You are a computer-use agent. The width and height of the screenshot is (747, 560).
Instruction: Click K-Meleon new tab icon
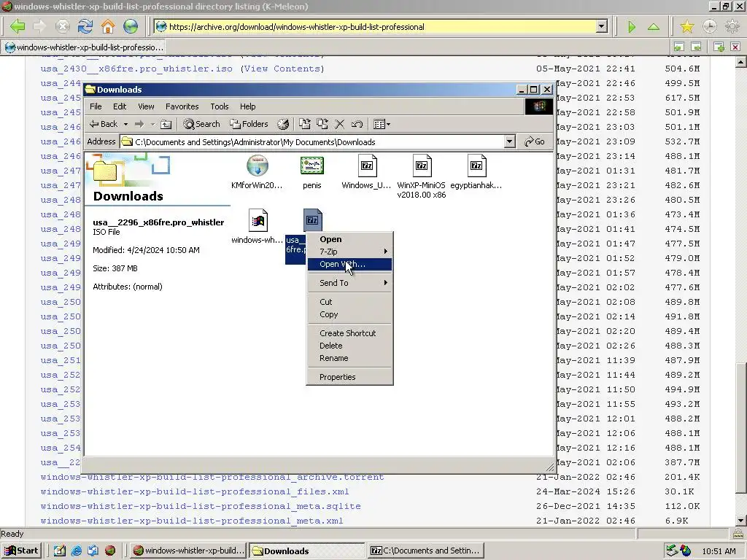[x=719, y=47]
